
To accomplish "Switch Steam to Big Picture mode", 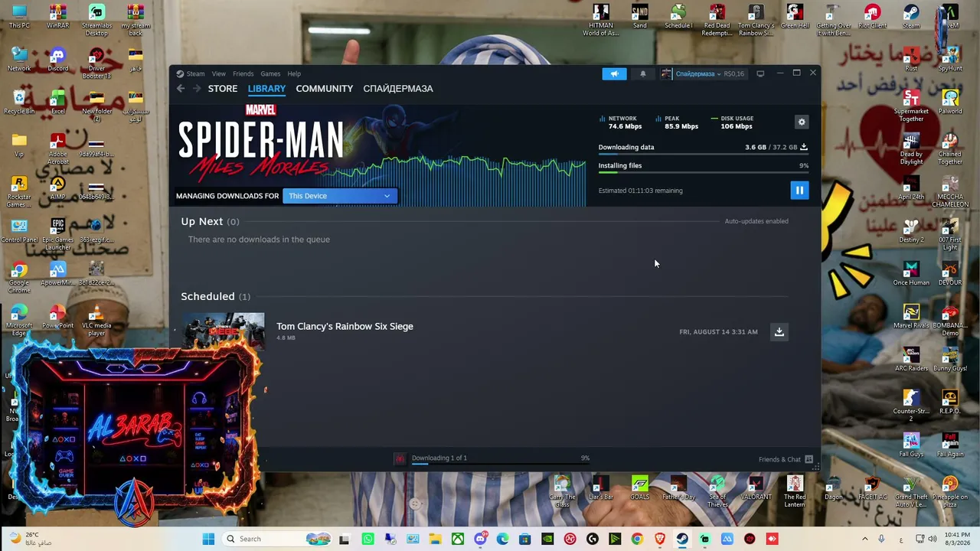I will click(760, 73).
